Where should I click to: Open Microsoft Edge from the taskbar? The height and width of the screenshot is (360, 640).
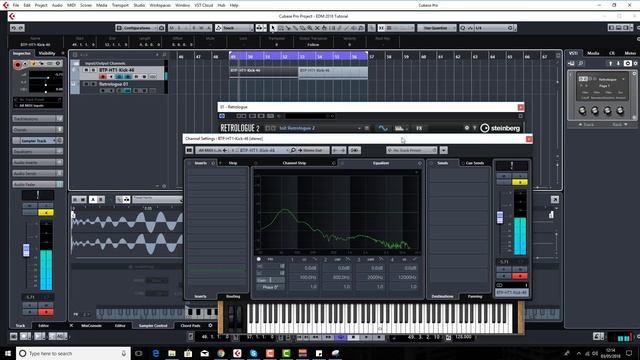156,353
